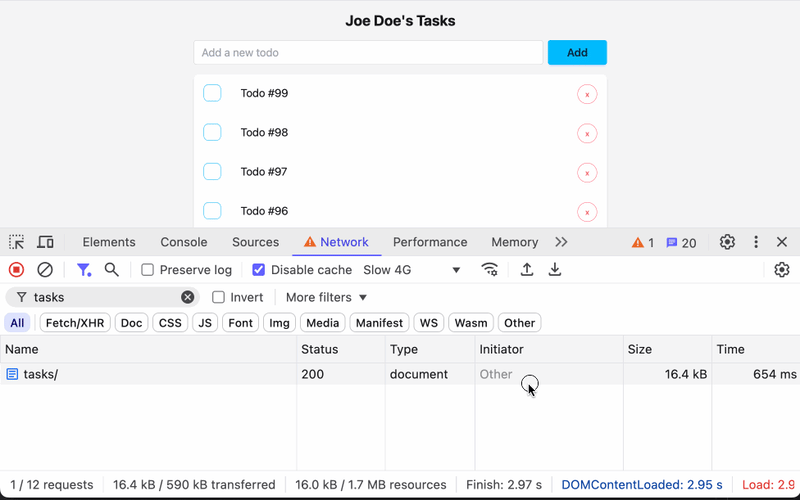The height and width of the screenshot is (500, 800).
Task: Select the Fetch/XHR filter type
Action: (x=75, y=323)
